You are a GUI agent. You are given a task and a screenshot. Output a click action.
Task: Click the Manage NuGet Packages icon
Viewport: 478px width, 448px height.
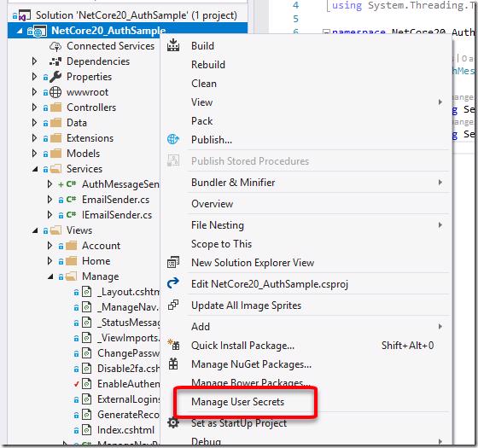173,364
